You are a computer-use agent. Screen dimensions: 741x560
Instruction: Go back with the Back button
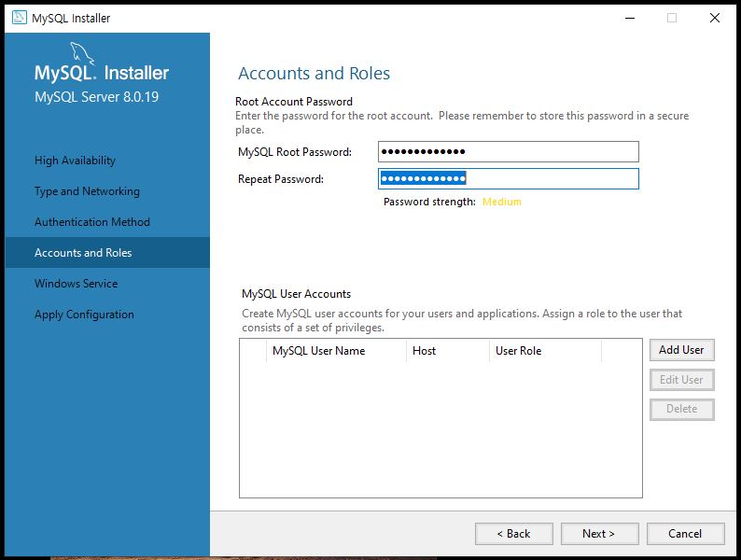pos(513,534)
